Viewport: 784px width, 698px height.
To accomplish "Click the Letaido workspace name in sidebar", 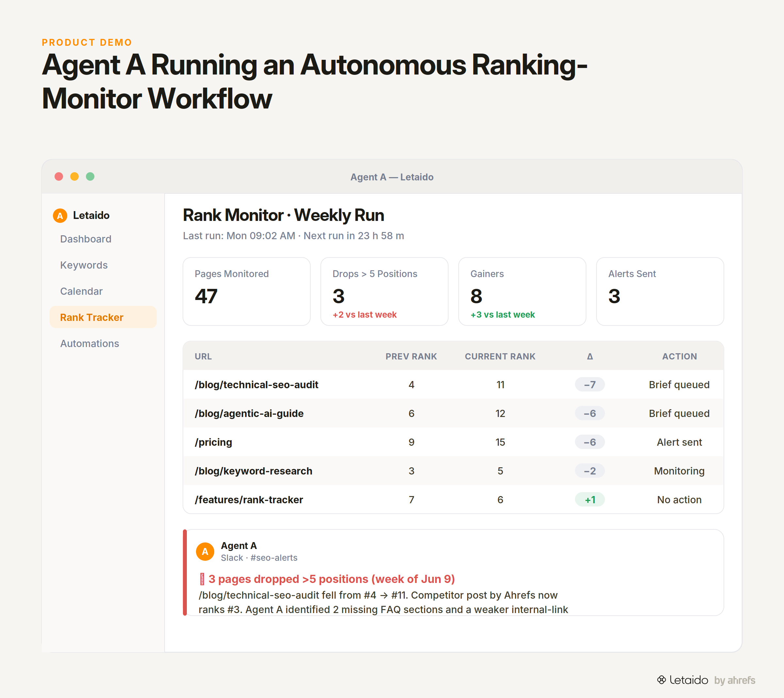I will pyautogui.click(x=91, y=216).
